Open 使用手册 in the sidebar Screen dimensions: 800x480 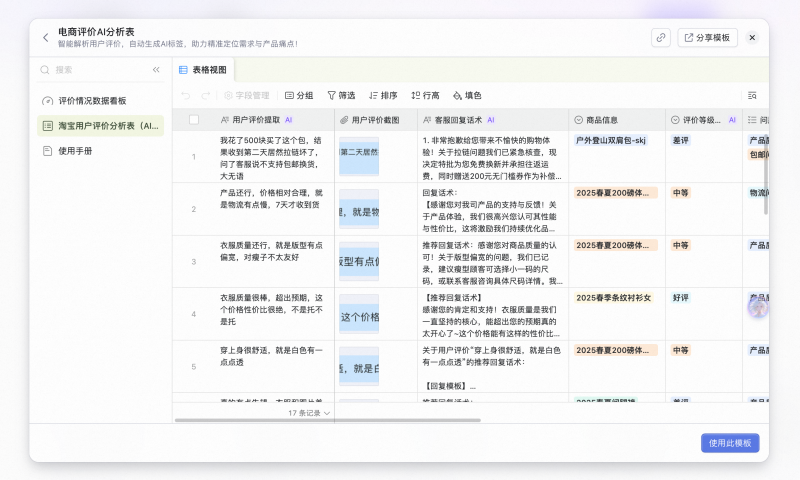(x=75, y=151)
